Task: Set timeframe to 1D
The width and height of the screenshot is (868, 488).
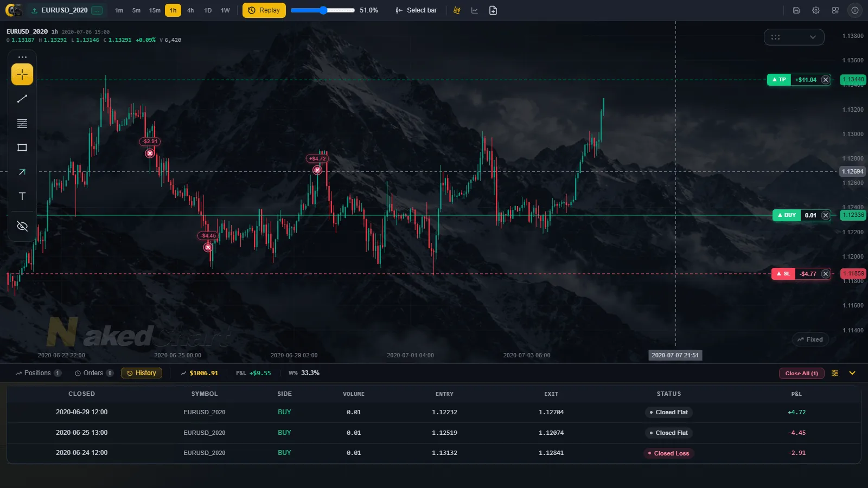Action: click(x=208, y=10)
